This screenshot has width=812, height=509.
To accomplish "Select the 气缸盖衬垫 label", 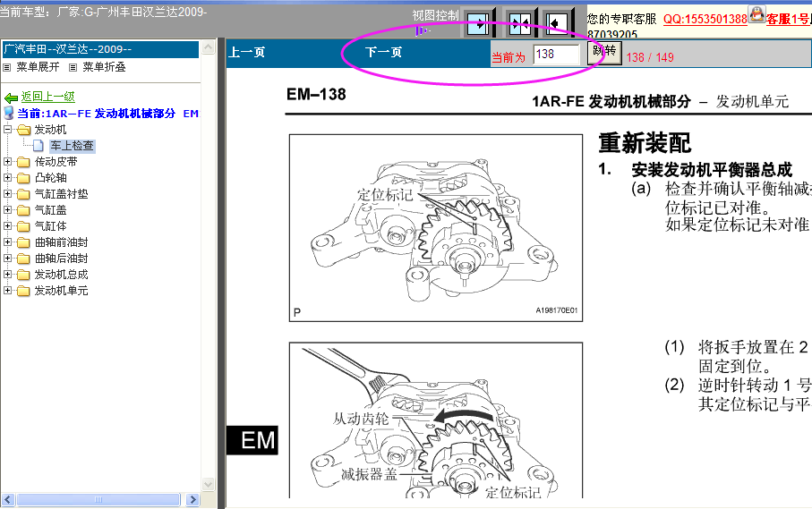I will pyautogui.click(x=61, y=194).
